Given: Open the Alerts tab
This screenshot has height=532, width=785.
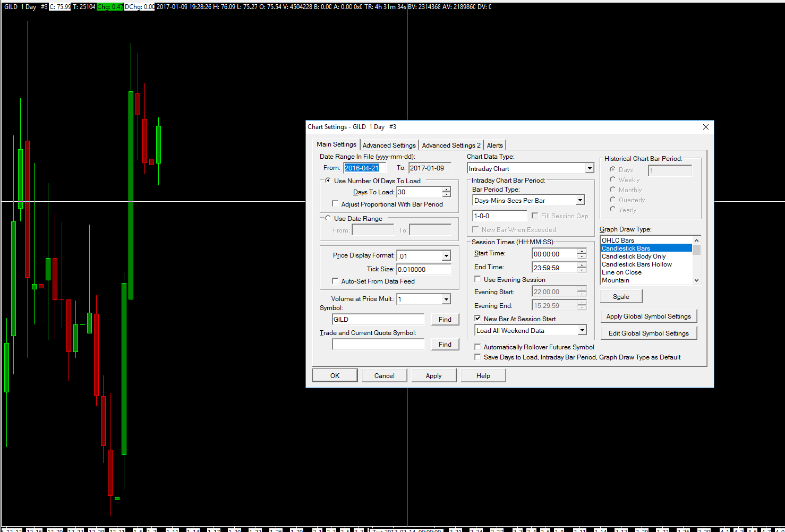Looking at the screenshot, I should 494,145.
